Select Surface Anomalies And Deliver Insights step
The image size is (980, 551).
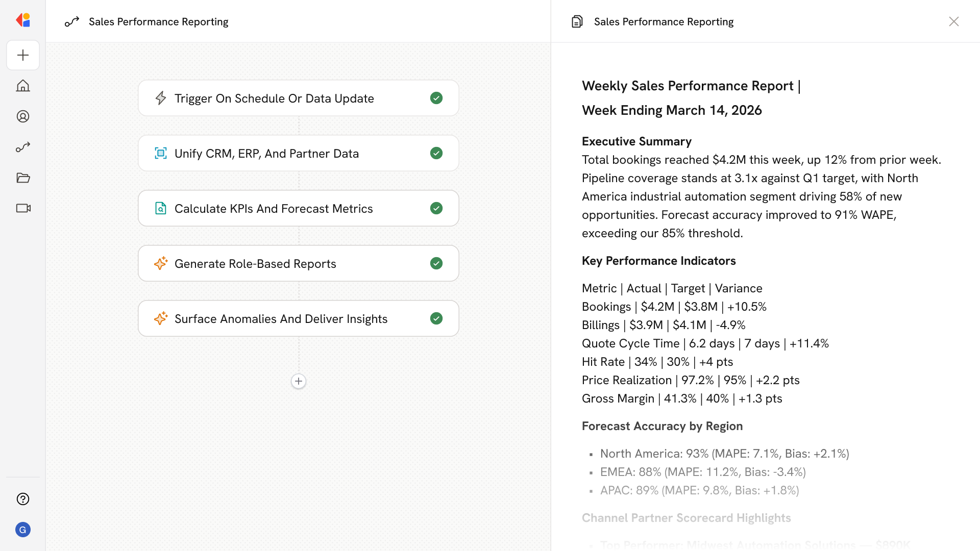[281, 319]
